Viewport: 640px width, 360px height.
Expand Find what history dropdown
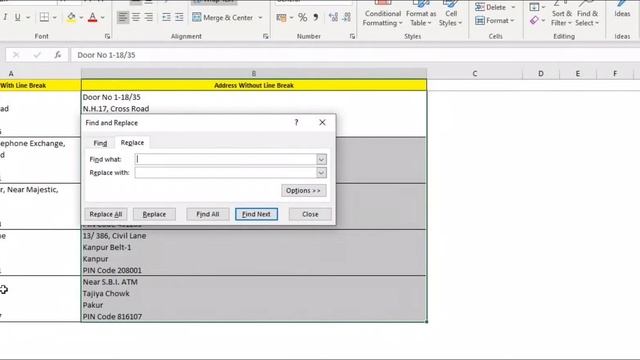point(321,159)
